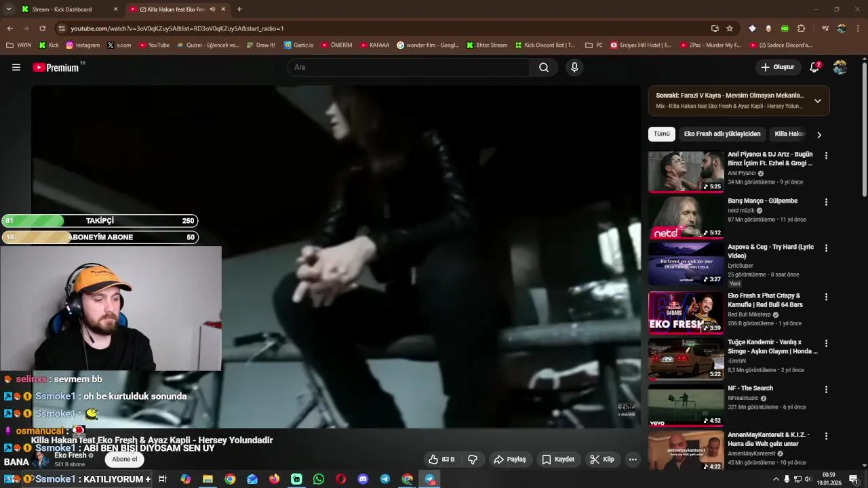Collapse the mix playlist panel chevron

click(x=817, y=101)
